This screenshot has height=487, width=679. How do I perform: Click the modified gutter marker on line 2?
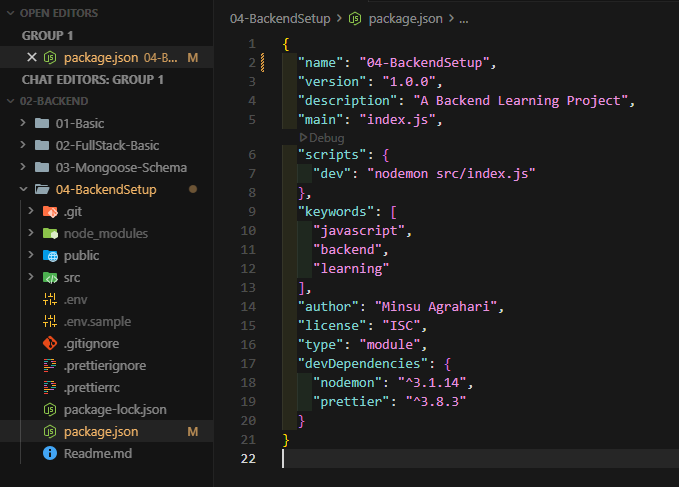[262, 62]
